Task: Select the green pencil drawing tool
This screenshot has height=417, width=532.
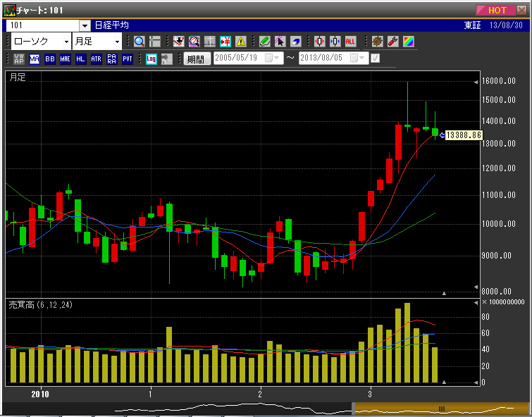Action: tap(264, 42)
